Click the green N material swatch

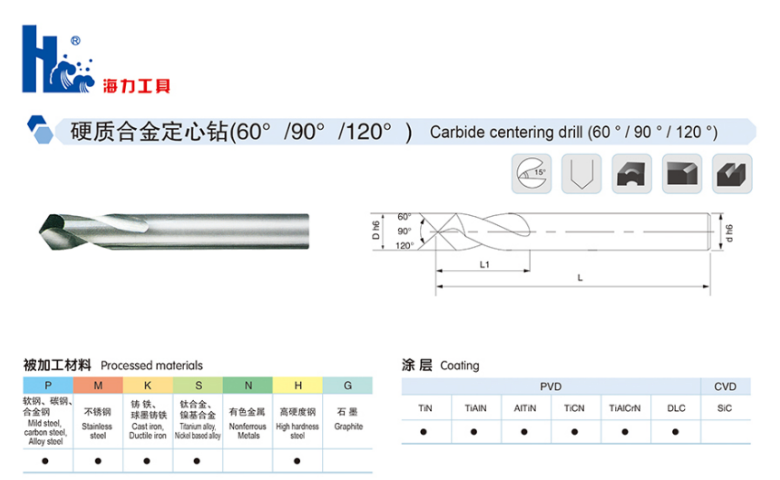click(x=247, y=385)
